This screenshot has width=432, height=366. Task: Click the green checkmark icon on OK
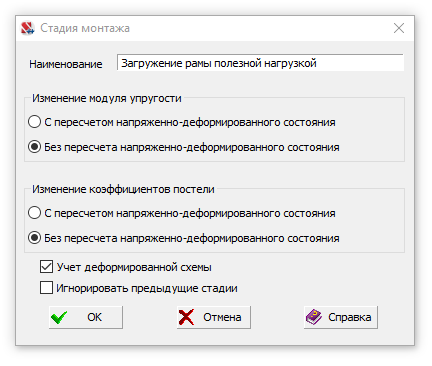coord(59,317)
